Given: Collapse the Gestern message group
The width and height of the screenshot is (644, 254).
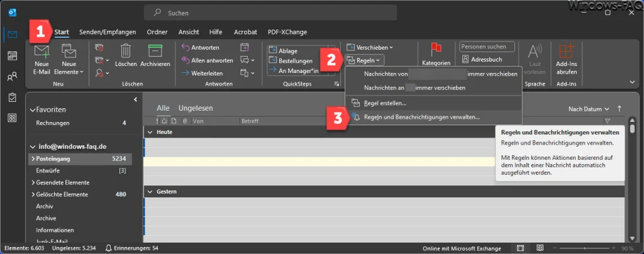Looking at the screenshot, I should pyautogui.click(x=150, y=192).
